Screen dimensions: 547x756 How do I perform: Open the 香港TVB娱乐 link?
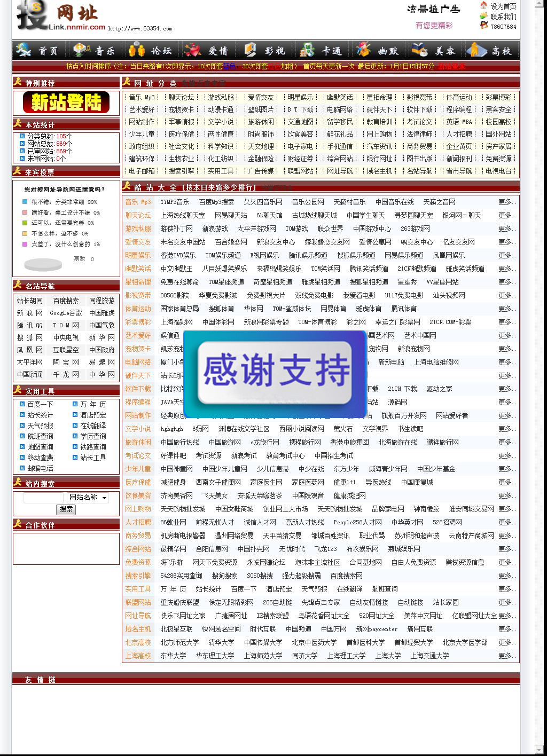pyautogui.click(x=178, y=255)
